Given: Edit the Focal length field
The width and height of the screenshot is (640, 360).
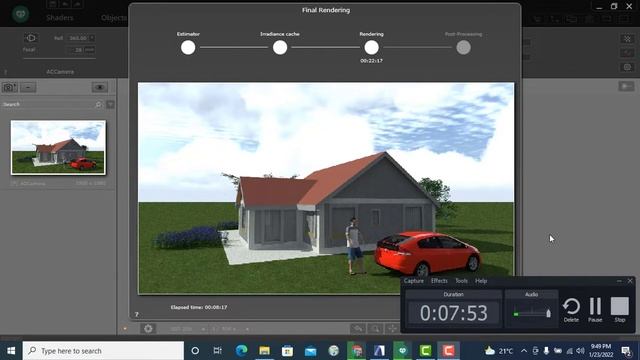Looking at the screenshot, I should (77, 50).
